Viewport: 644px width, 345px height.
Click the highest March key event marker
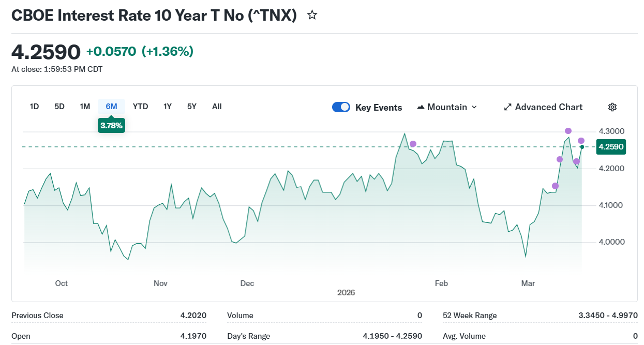click(568, 131)
